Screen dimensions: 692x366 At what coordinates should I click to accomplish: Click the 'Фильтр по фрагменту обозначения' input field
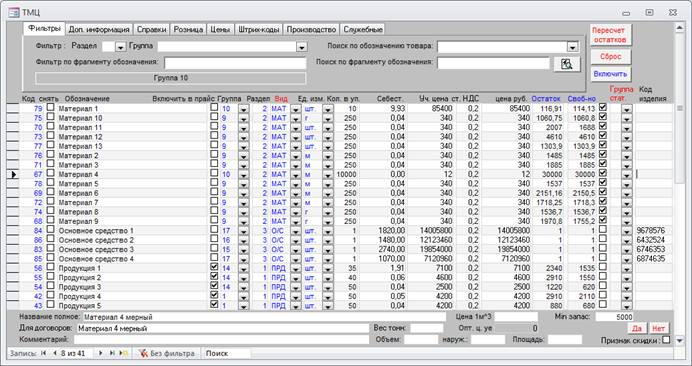pos(235,63)
